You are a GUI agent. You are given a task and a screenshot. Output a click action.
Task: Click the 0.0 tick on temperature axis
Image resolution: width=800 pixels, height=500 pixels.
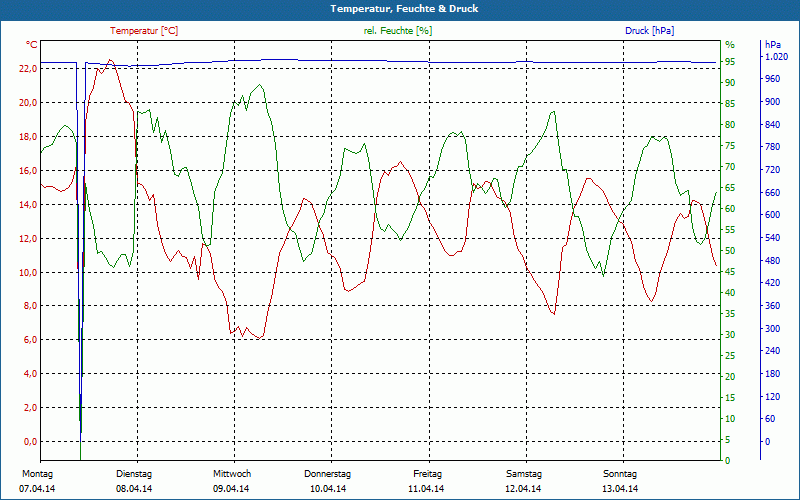[x=29, y=442]
